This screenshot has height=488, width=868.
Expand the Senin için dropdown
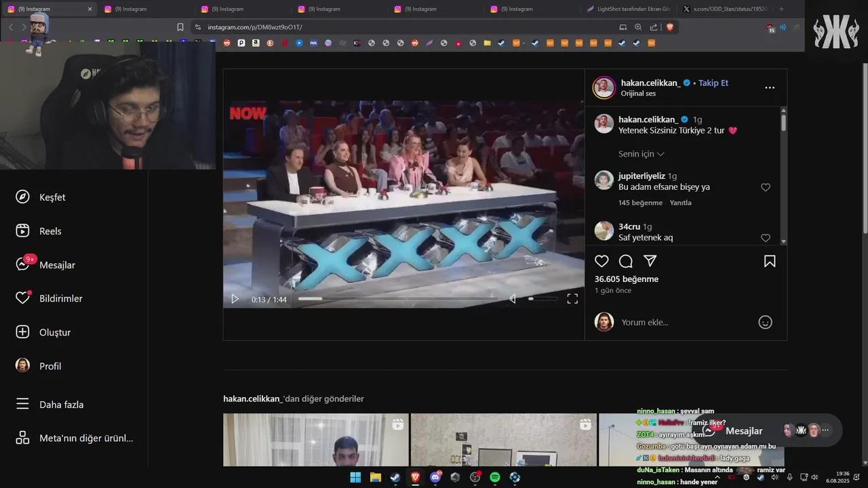coord(642,154)
